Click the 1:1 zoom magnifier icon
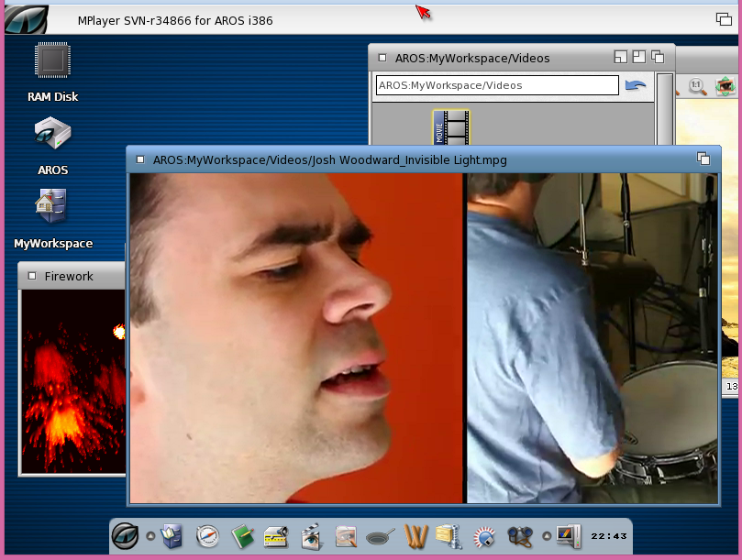 click(697, 86)
